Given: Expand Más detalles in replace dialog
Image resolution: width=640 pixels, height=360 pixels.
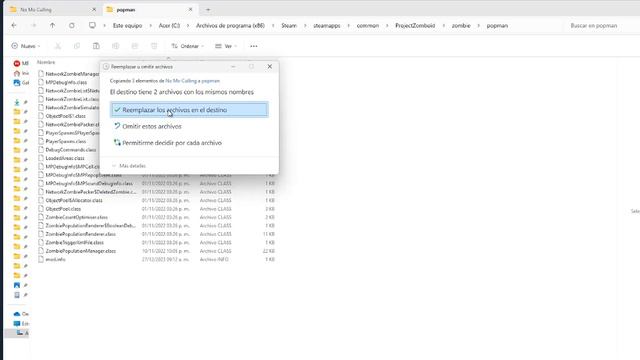Looking at the screenshot, I should point(129,166).
